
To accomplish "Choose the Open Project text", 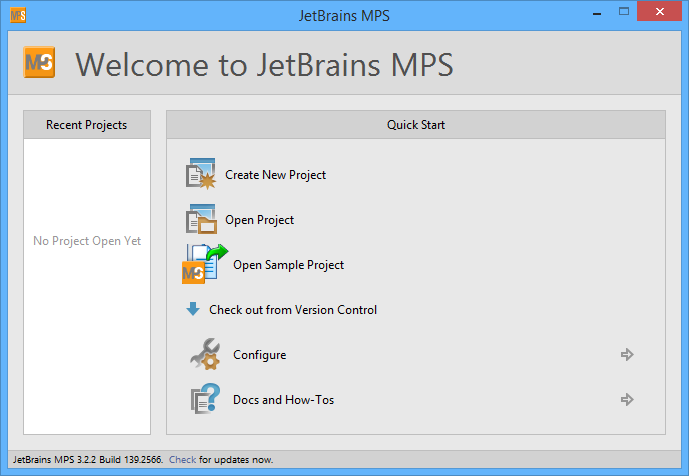I will [x=259, y=220].
